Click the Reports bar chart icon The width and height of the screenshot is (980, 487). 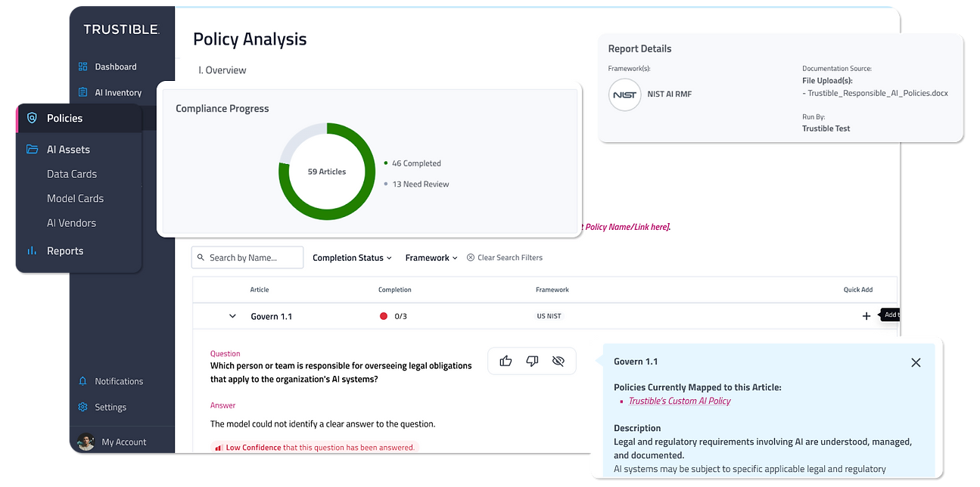pyautogui.click(x=32, y=251)
